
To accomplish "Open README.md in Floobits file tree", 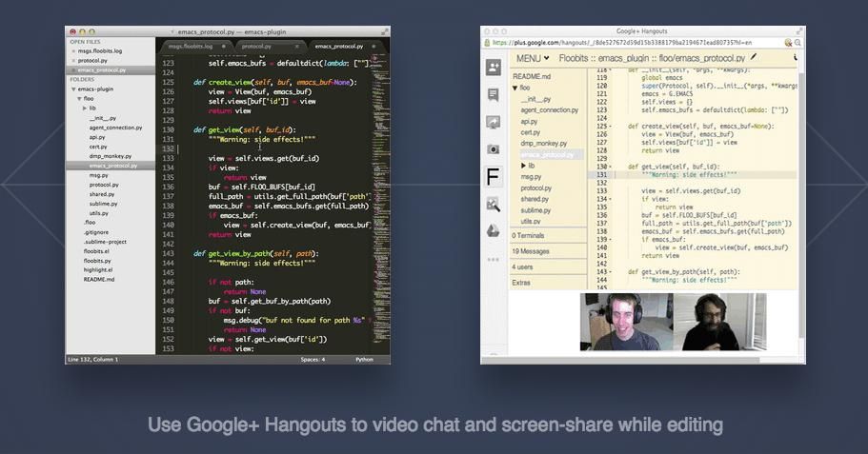I will tap(532, 76).
